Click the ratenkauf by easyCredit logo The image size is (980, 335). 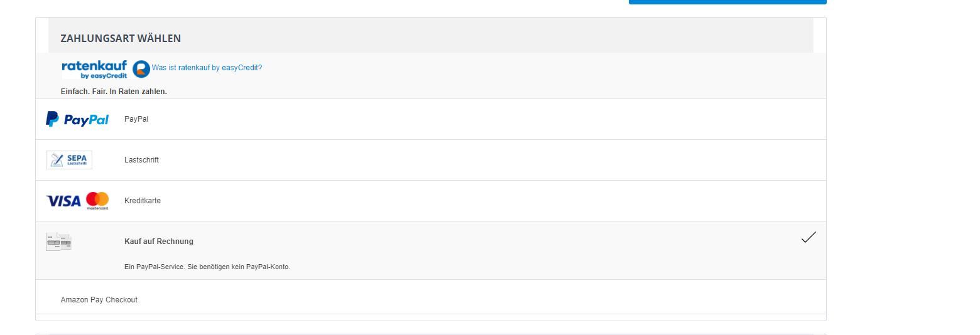pyautogui.click(x=94, y=69)
